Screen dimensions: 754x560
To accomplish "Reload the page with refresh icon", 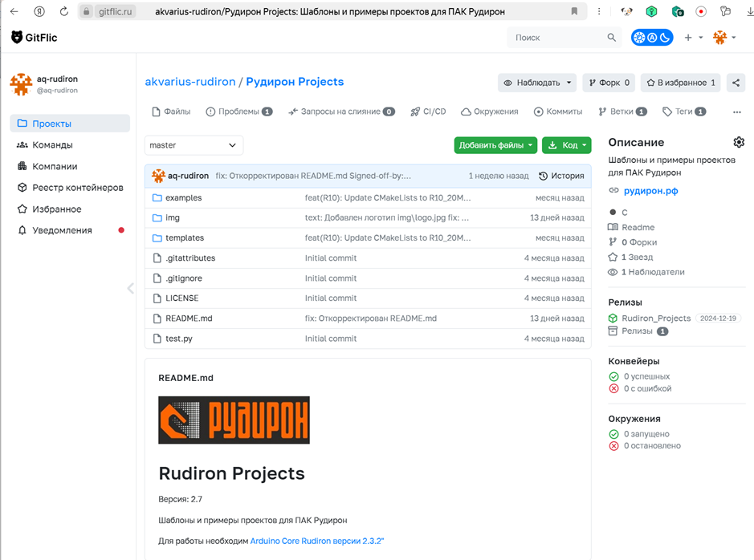I will pos(64,11).
